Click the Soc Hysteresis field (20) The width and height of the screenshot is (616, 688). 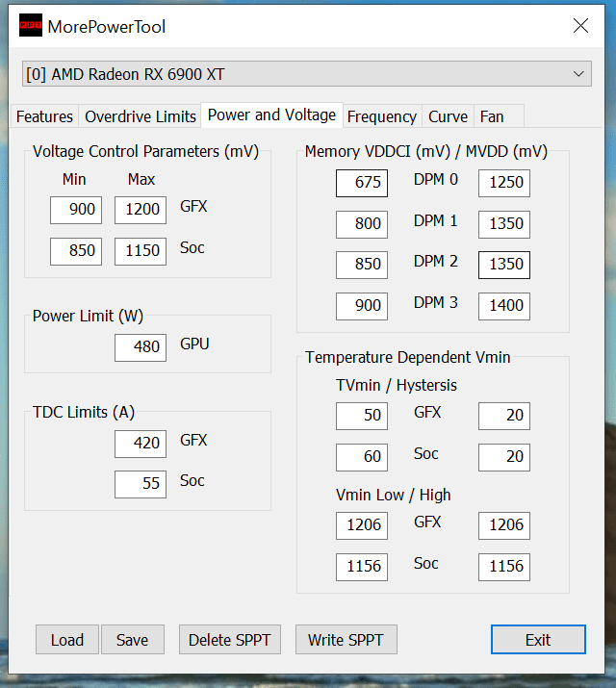tap(504, 458)
